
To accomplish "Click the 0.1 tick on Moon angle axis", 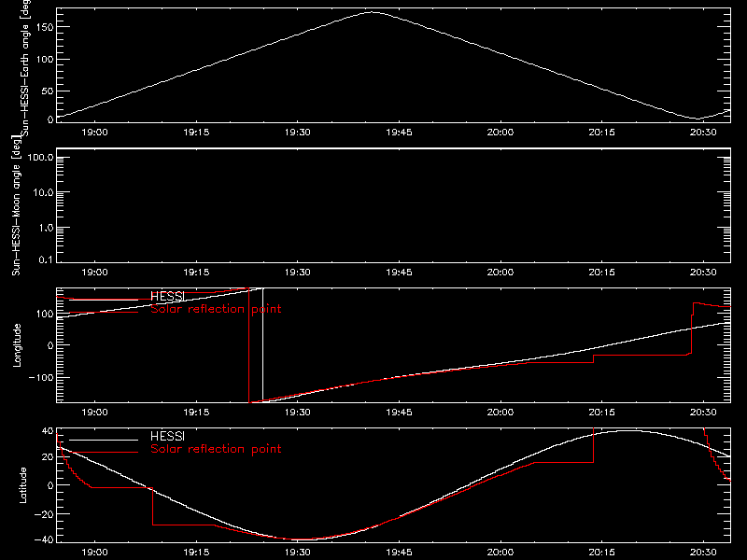I will pyautogui.click(x=46, y=259).
